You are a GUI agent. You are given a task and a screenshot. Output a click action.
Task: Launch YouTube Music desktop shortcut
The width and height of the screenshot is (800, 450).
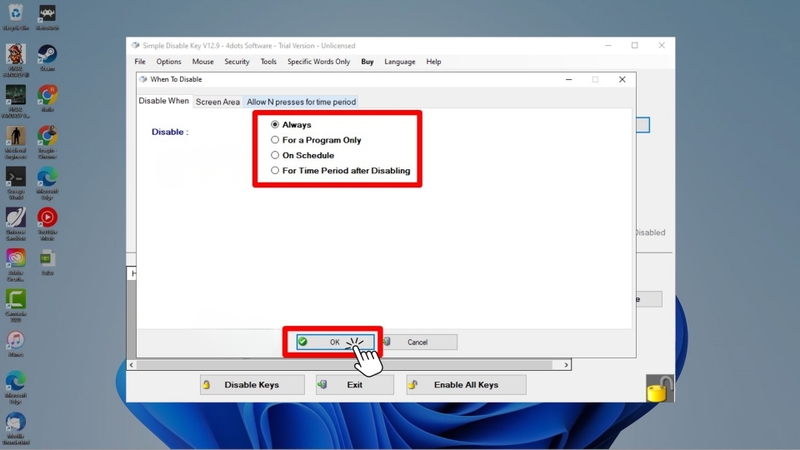[x=47, y=223]
